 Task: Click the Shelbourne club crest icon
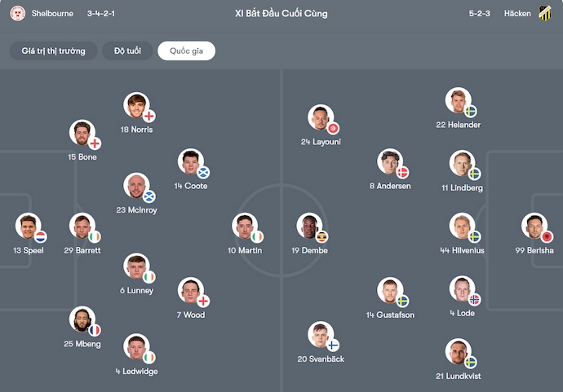[18, 13]
